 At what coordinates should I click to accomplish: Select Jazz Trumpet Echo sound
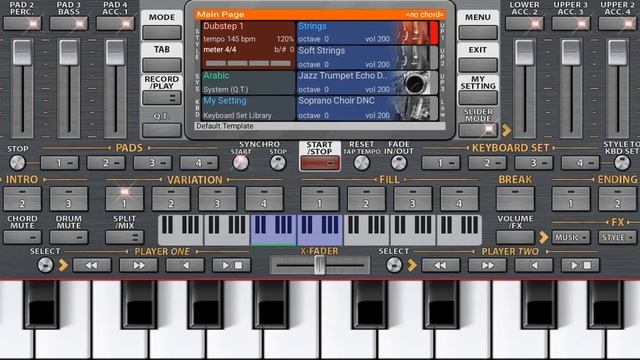point(367,82)
